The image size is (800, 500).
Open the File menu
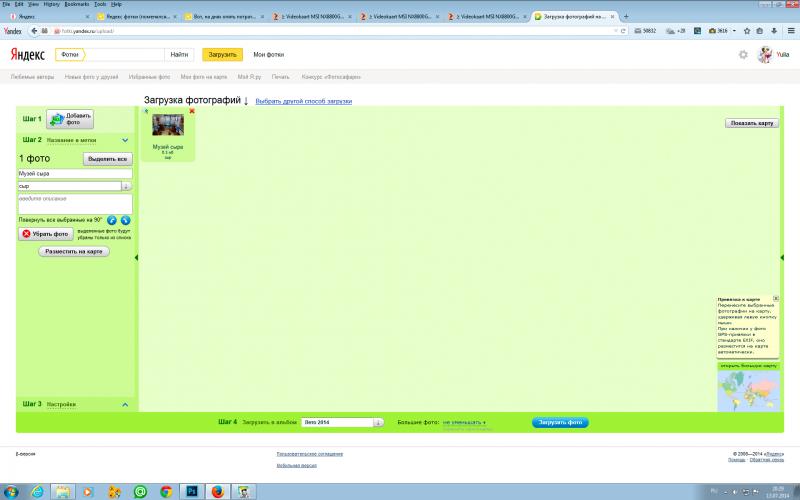click(6, 4)
